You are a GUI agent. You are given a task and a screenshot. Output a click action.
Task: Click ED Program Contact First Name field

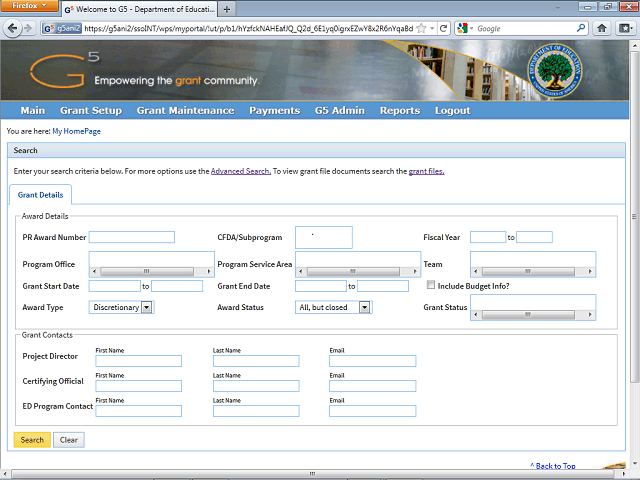(x=139, y=411)
